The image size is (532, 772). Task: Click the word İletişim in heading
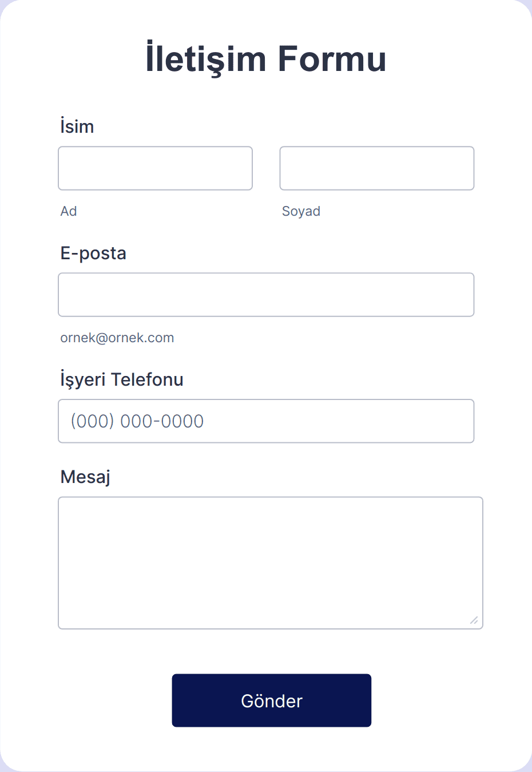point(206,58)
